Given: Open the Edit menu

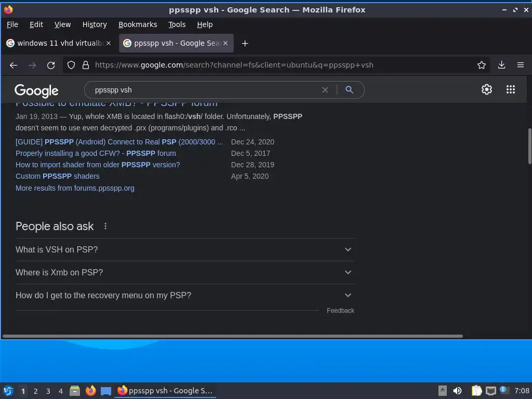Looking at the screenshot, I should [36, 24].
